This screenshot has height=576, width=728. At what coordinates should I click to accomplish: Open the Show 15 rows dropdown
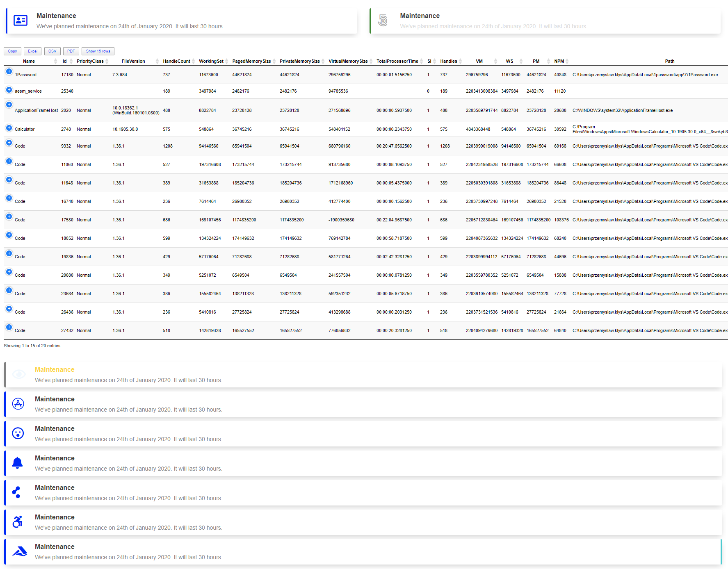98,51
